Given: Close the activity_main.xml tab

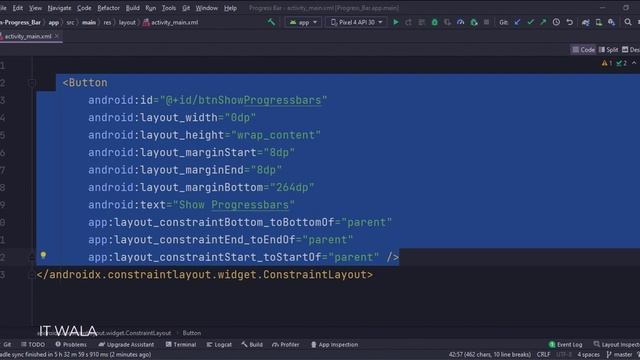Looking at the screenshot, I should click(57, 36).
